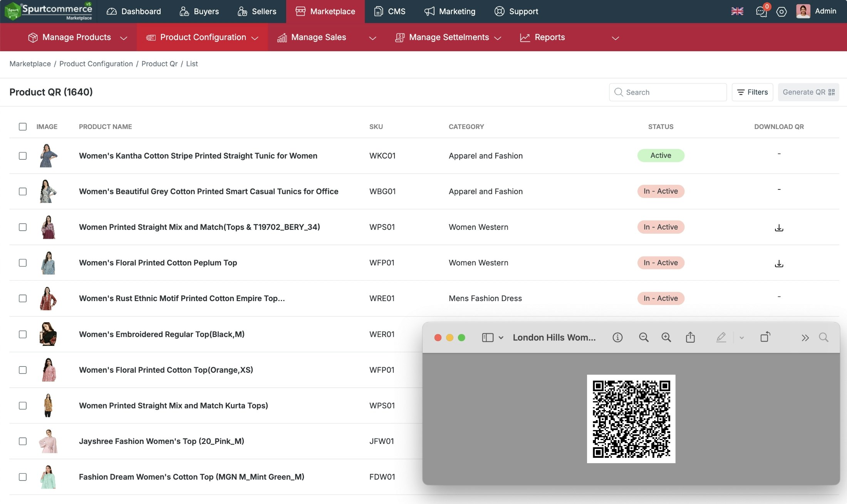Image resolution: width=847 pixels, height=504 pixels.
Task: Expand the Reports chevron
Action: 616,38
